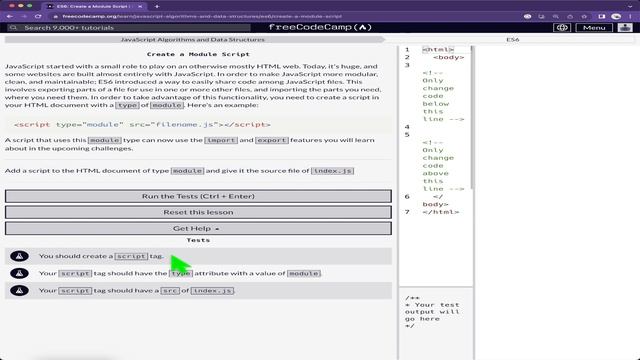Click the browser address bar URL
Image resolution: width=640 pixels, height=360 pixels.
pos(202,16)
